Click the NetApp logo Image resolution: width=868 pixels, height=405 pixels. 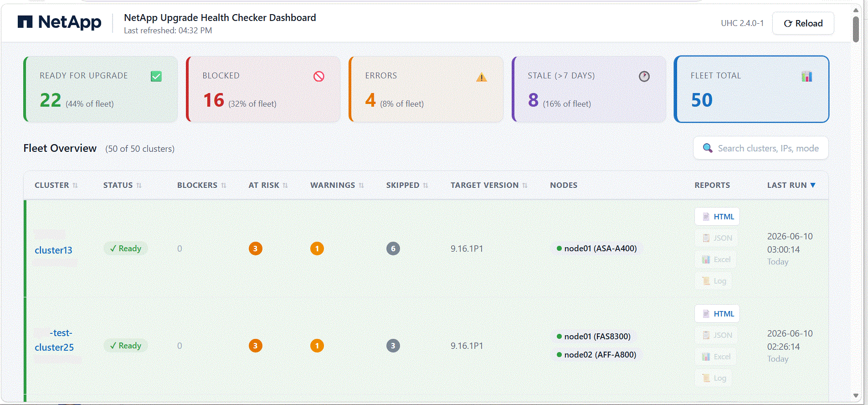coord(59,22)
